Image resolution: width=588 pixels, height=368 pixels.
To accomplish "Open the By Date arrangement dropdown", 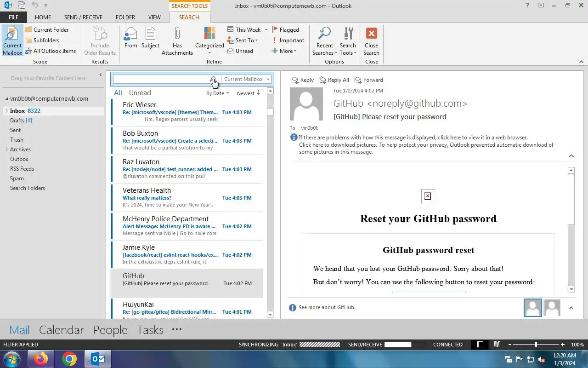I will 217,93.
